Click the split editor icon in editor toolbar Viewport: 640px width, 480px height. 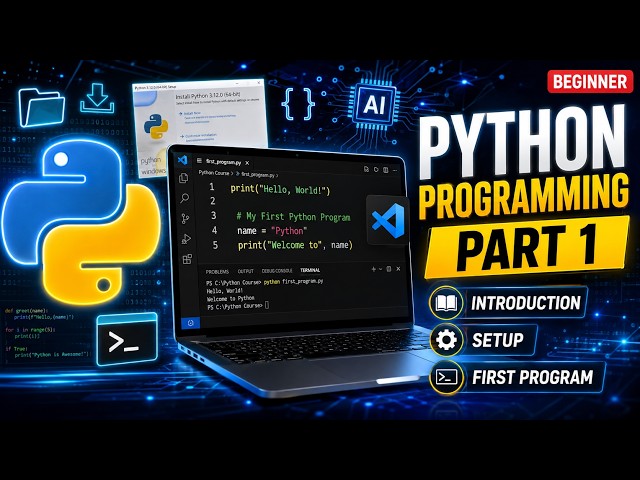pos(385,170)
